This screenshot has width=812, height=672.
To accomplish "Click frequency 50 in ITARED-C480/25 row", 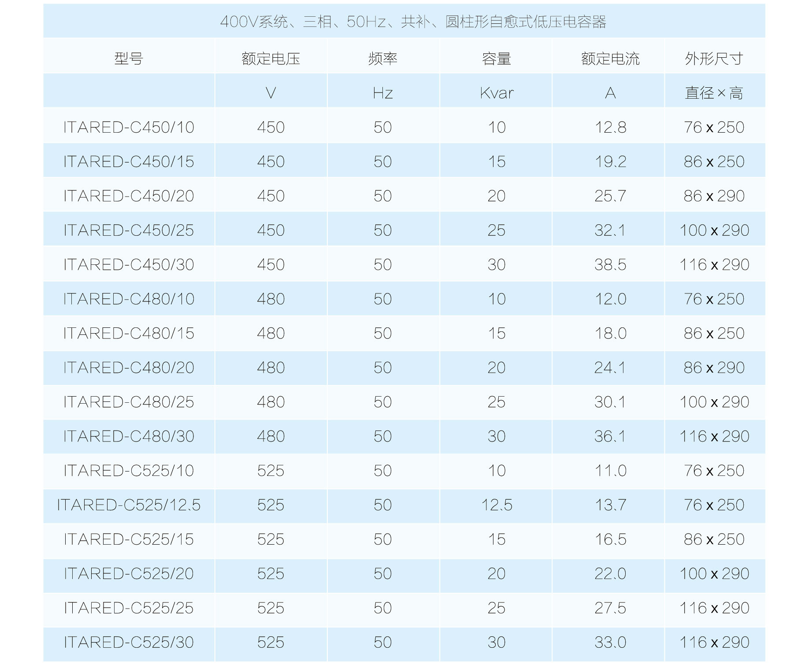I will (382, 402).
